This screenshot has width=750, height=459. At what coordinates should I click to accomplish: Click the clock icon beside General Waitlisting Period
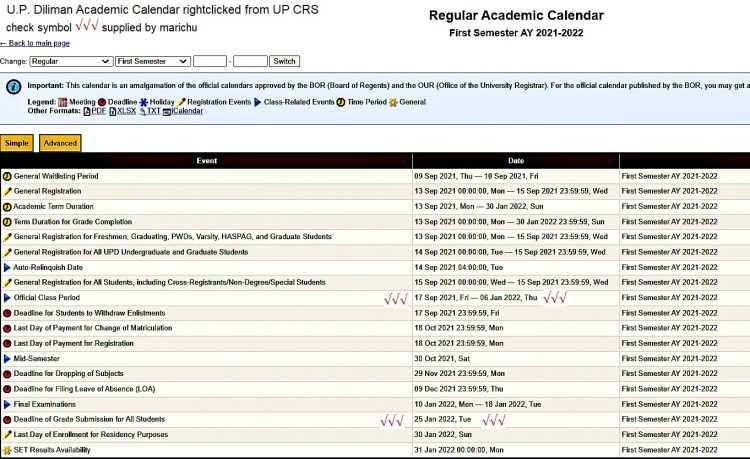pyautogui.click(x=7, y=176)
